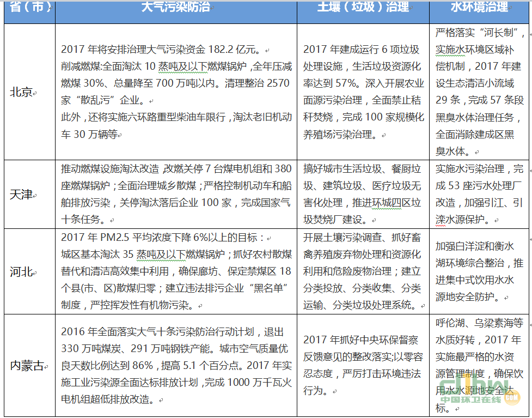
Task: Click Tianjin's water cell about 53 座污水处理厂
Action: click(x=479, y=194)
